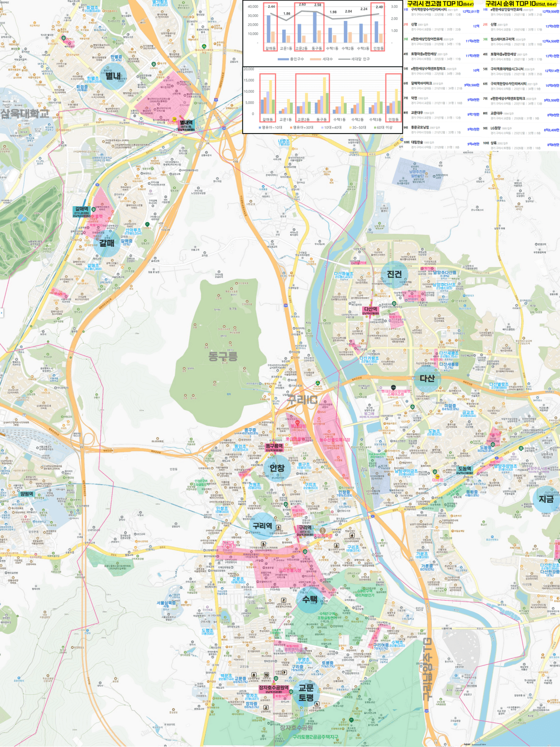
Task: Click the 인창 blue circle area marker
Action: pos(277,468)
